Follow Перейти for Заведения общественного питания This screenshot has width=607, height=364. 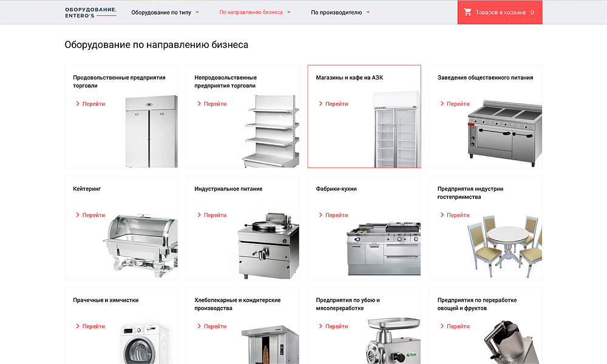[456, 103]
